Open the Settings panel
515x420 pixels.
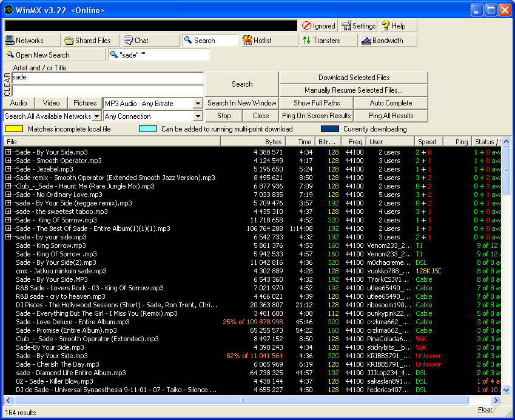point(358,26)
